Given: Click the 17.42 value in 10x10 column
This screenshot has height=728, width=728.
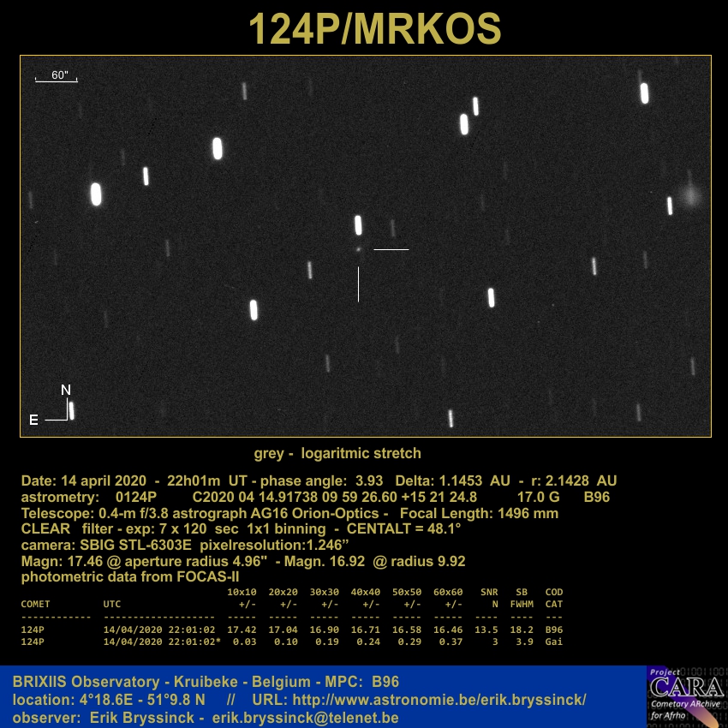Looking at the screenshot, I should click(242, 630).
